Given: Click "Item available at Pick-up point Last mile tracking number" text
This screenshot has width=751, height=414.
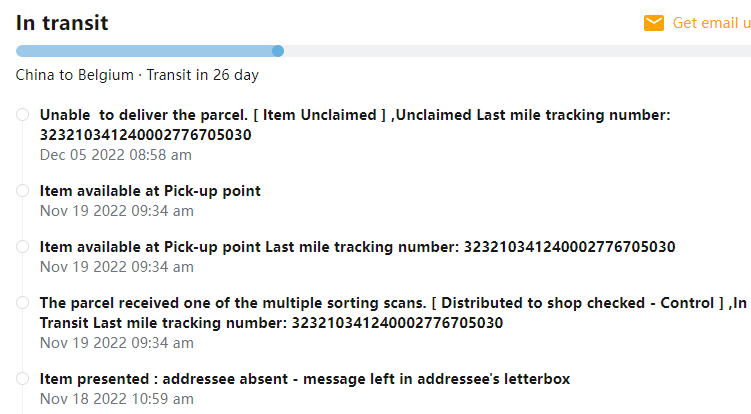Looking at the screenshot, I should click(250, 246).
